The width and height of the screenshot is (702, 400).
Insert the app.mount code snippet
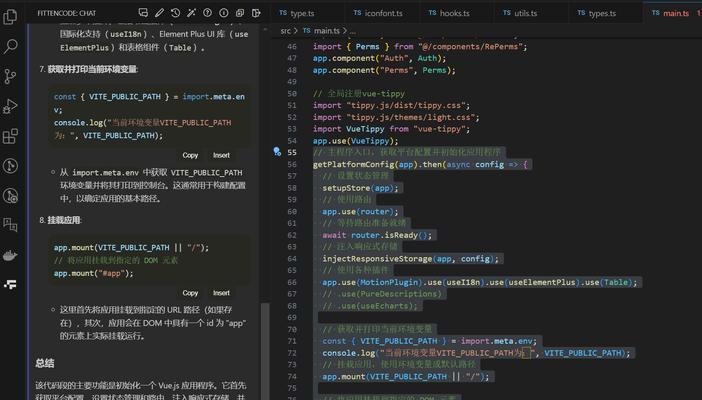[221, 292]
